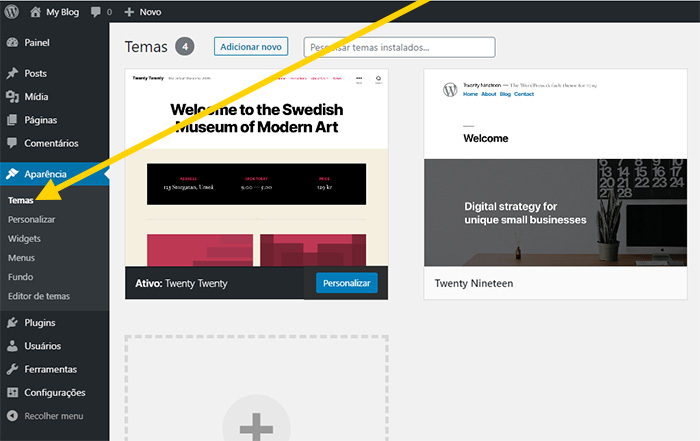Open Temas submenu item
700x441 pixels.
coord(21,200)
